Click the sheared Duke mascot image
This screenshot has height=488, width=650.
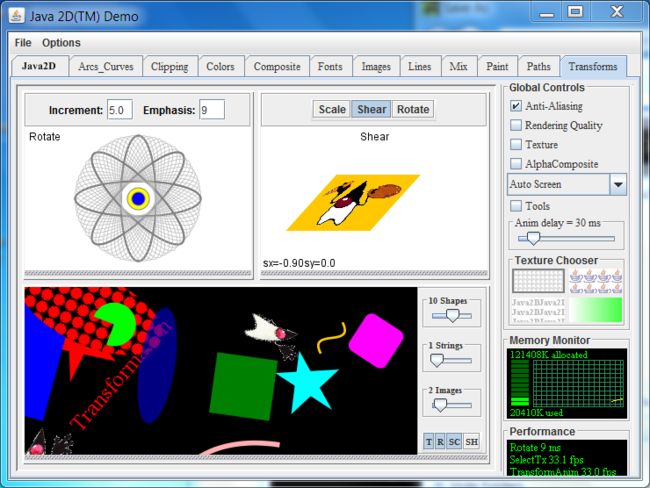pos(353,203)
